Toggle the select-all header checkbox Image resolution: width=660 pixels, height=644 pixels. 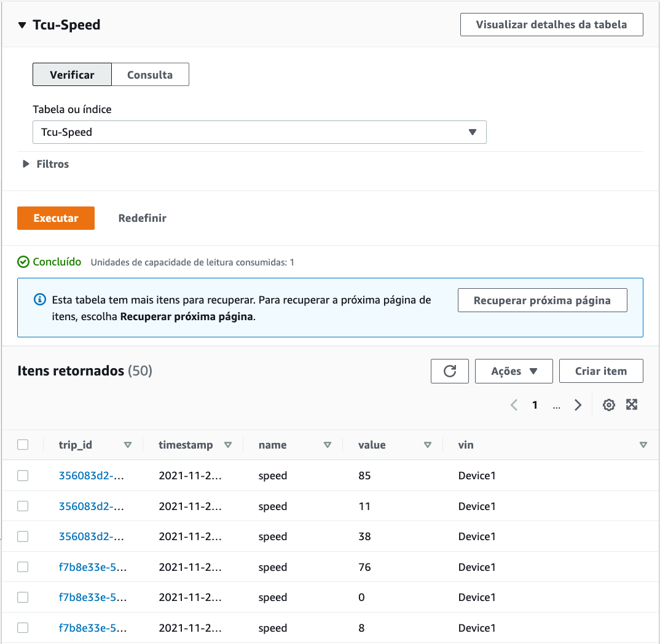click(x=23, y=445)
